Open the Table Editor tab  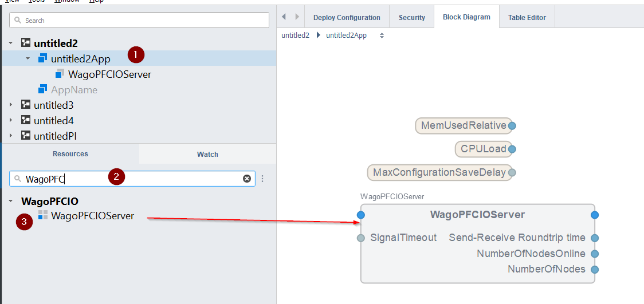pos(527,17)
